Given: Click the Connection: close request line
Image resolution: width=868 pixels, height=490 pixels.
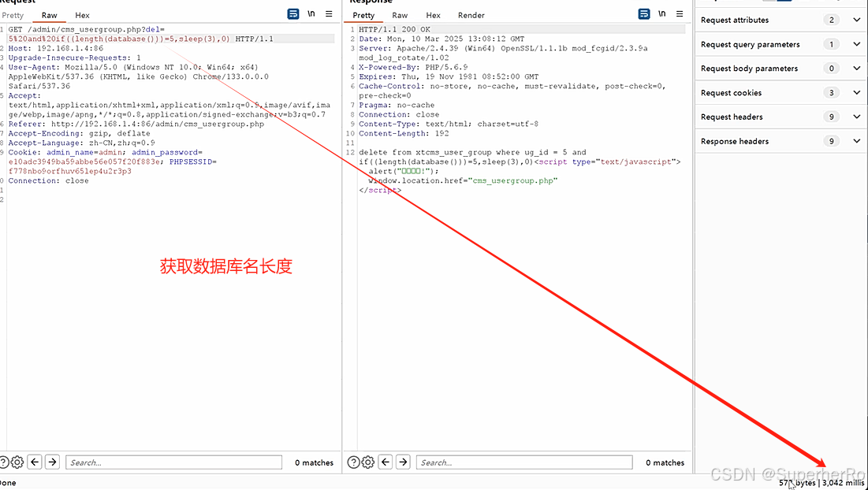Looking at the screenshot, I should (x=48, y=180).
